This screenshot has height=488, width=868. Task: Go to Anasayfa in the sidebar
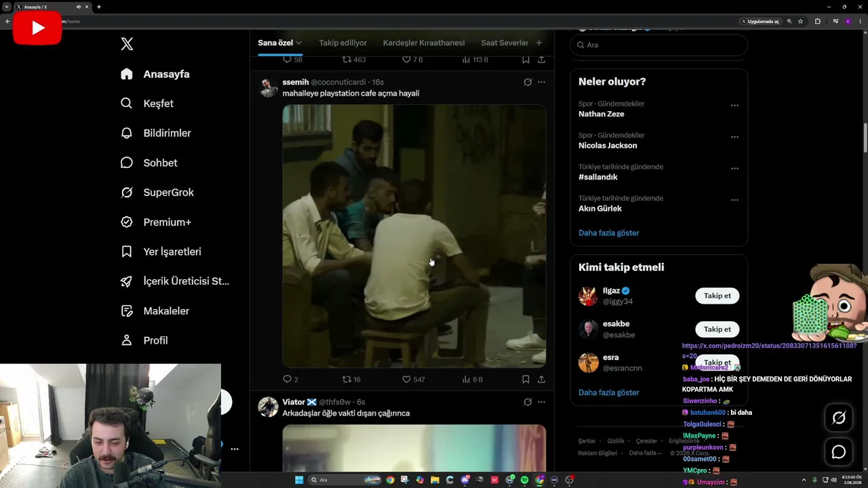click(x=155, y=74)
